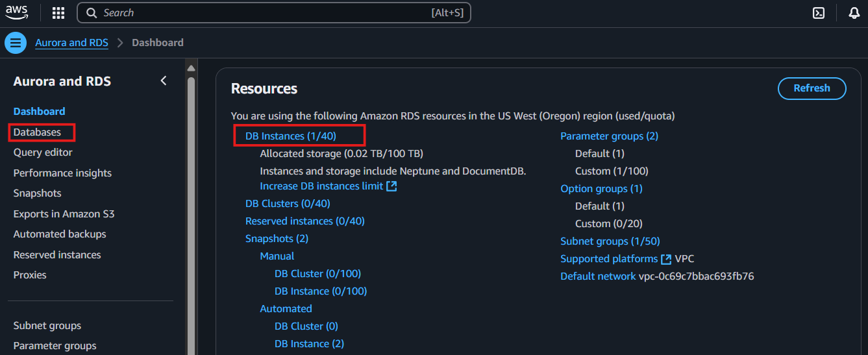Open the notifications bell icon
Viewport: 868px width, 355px height.
(x=854, y=13)
